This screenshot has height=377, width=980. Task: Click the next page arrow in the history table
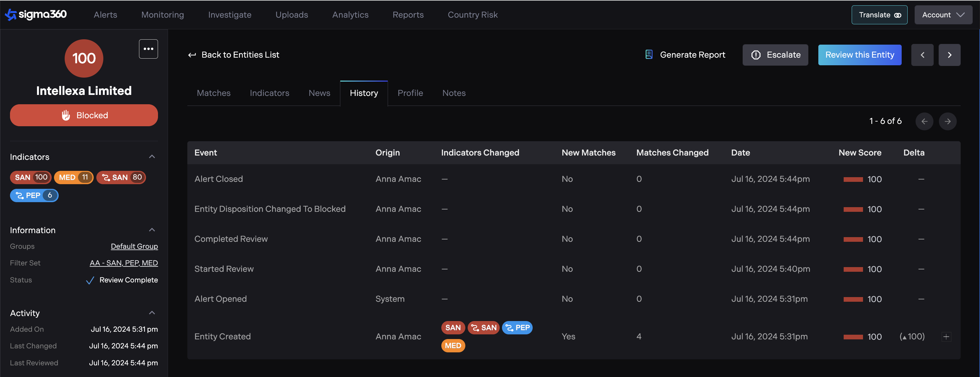click(x=947, y=121)
